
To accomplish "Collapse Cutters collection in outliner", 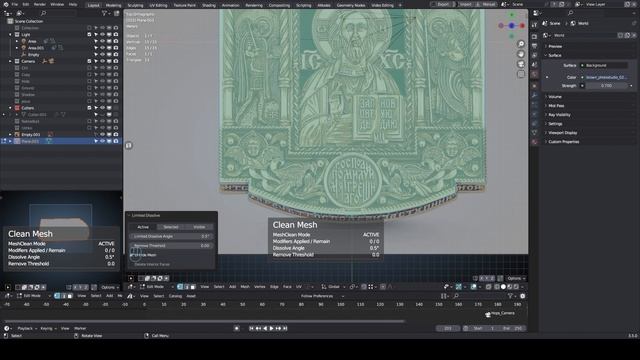I will (10, 108).
